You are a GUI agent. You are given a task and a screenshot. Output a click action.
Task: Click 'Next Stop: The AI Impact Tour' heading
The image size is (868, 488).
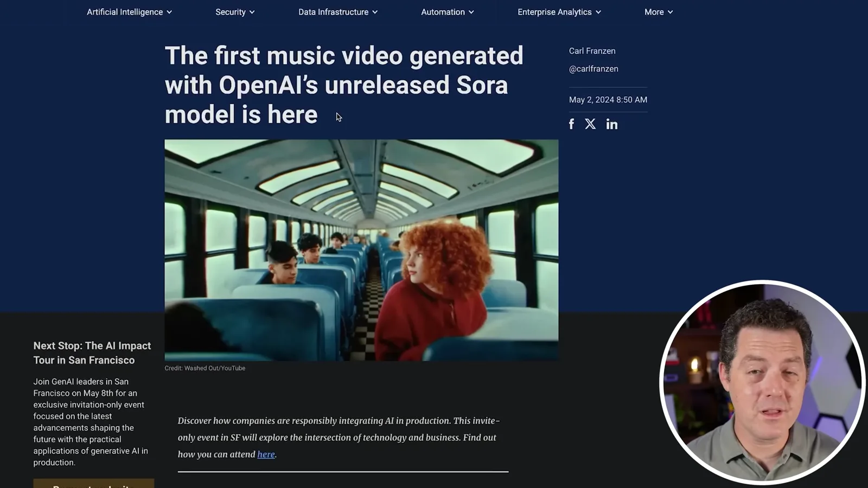click(x=92, y=353)
